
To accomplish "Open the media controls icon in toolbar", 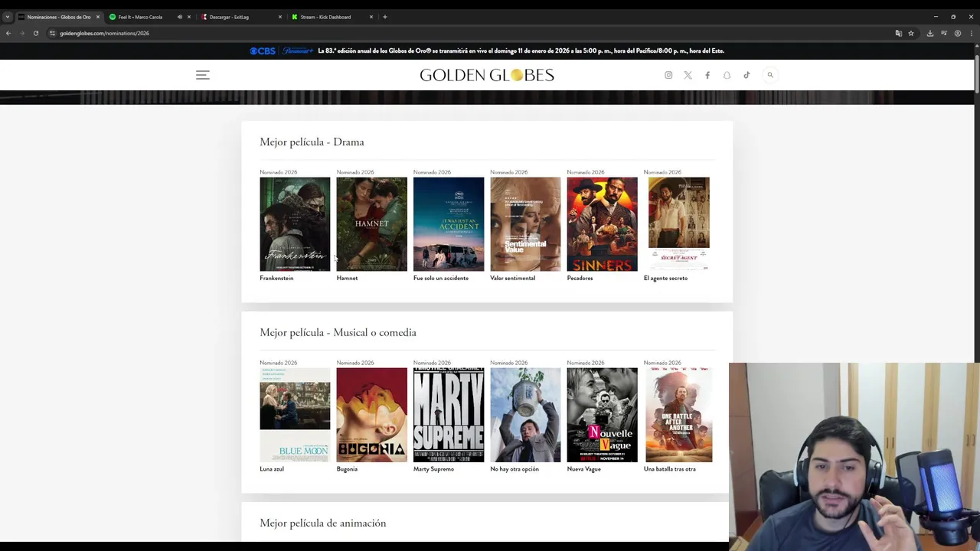I will click(944, 33).
